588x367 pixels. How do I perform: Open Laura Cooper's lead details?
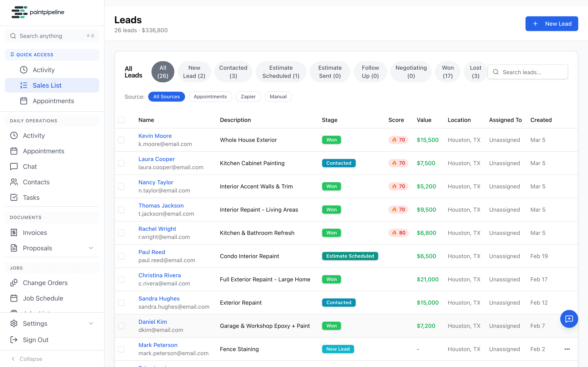156,159
